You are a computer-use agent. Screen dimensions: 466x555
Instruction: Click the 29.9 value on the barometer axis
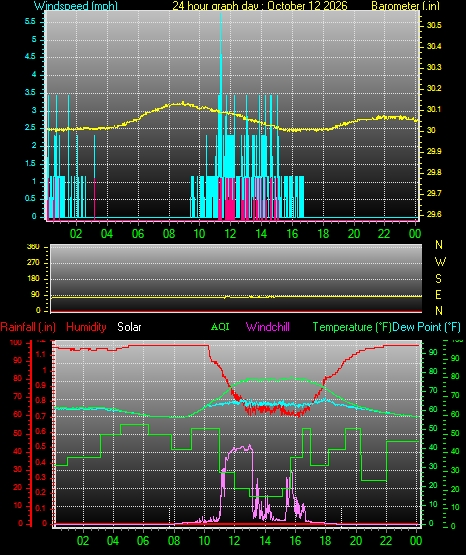click(434, 151)
